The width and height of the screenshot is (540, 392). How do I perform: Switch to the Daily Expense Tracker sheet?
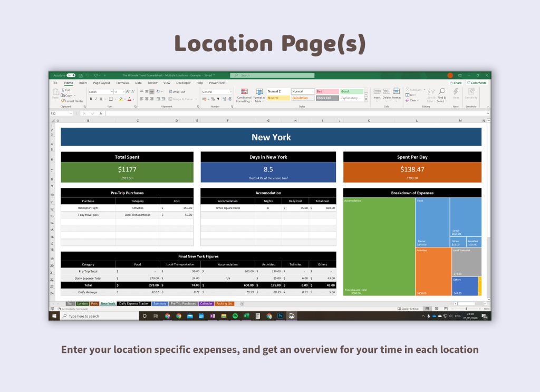133,304
